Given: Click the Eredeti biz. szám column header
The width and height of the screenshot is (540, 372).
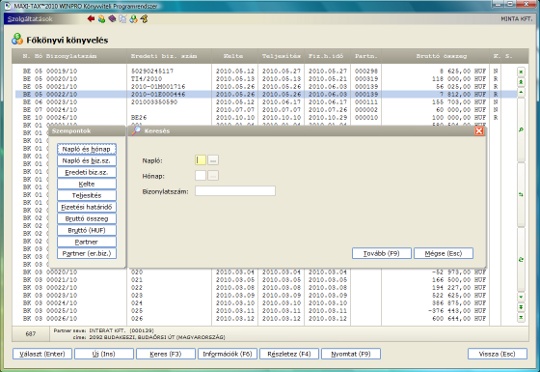Looking at the screenshot, I should click(x=164, y=56).
